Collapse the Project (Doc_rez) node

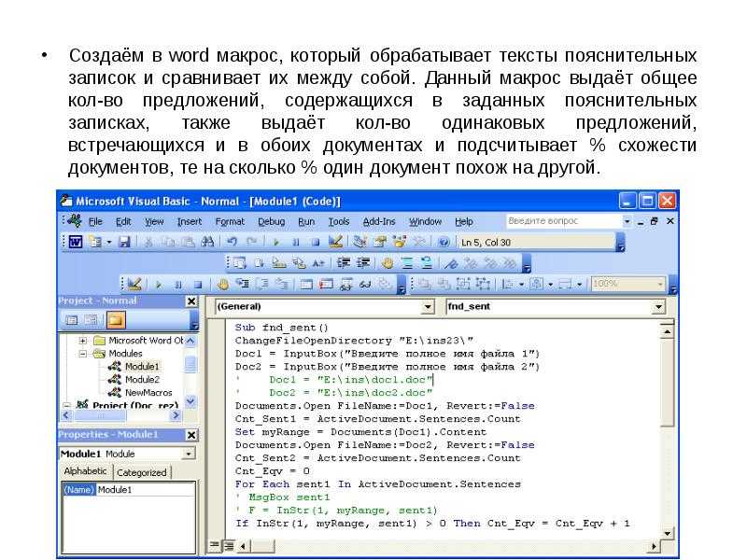(66, 405)
